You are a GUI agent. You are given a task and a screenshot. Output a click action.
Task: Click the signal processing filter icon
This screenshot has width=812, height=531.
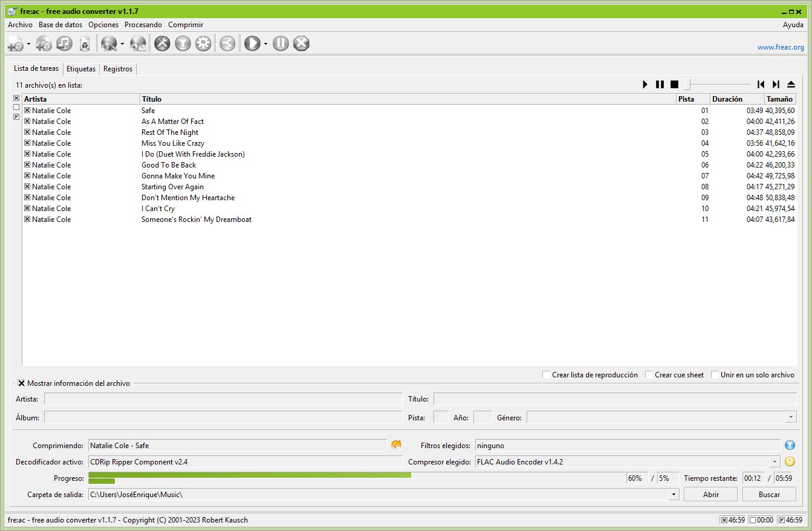coord(183,44)
